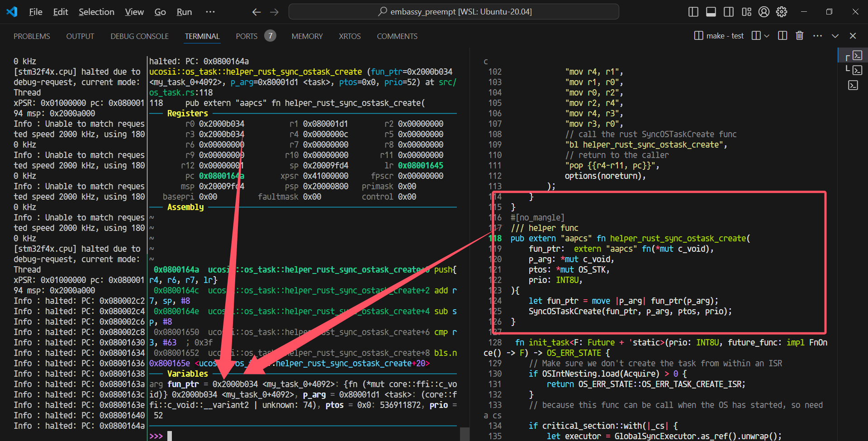
Task: Click the Variables section header
Action: pyautogui.click(x=187, y=374)
